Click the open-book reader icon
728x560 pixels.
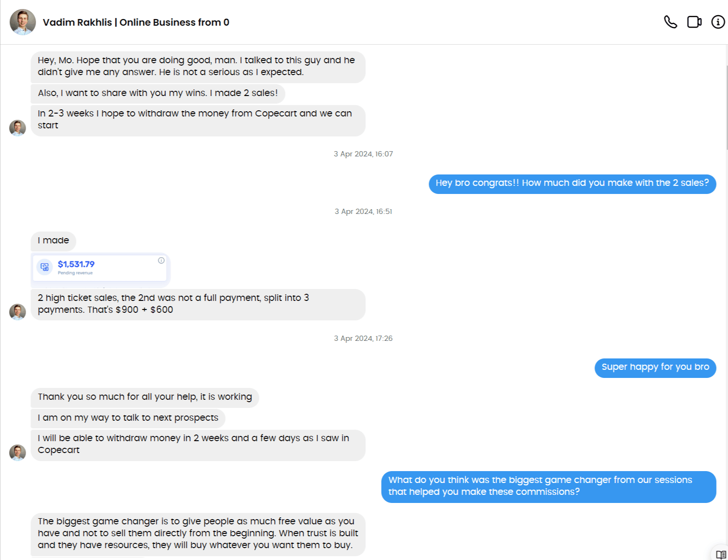click(x=721, y=554)
